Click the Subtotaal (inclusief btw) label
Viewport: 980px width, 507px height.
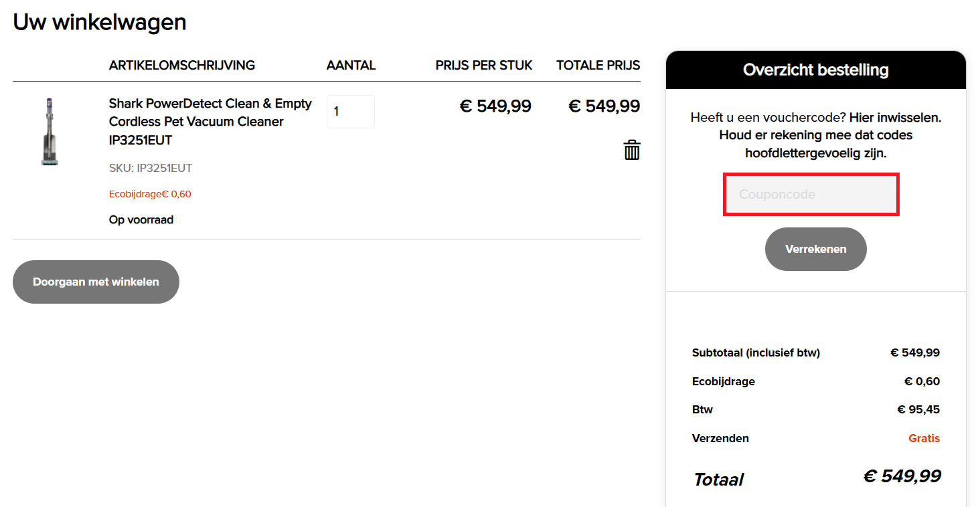756,352
